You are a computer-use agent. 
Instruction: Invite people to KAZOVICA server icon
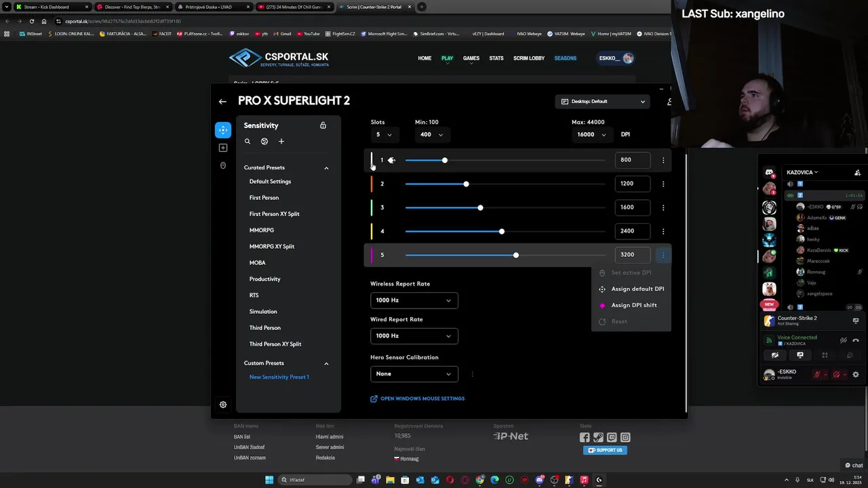click(857, 172)
